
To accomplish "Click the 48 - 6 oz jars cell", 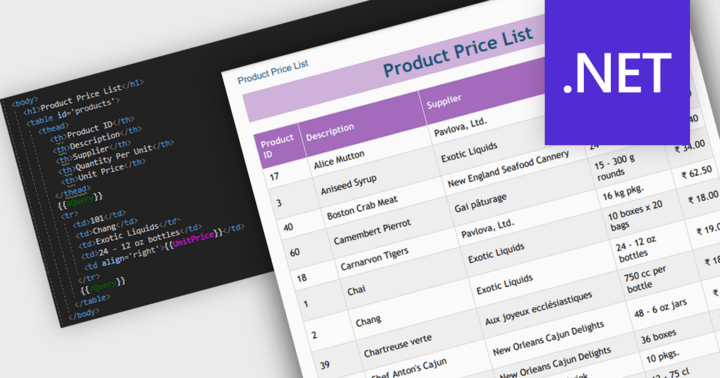I will coord(660,308).
